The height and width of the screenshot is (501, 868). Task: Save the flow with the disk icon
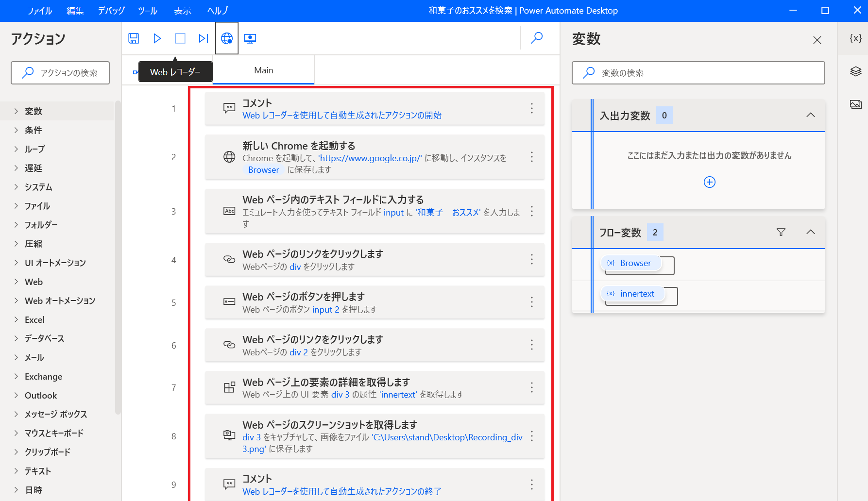point(134,38)
